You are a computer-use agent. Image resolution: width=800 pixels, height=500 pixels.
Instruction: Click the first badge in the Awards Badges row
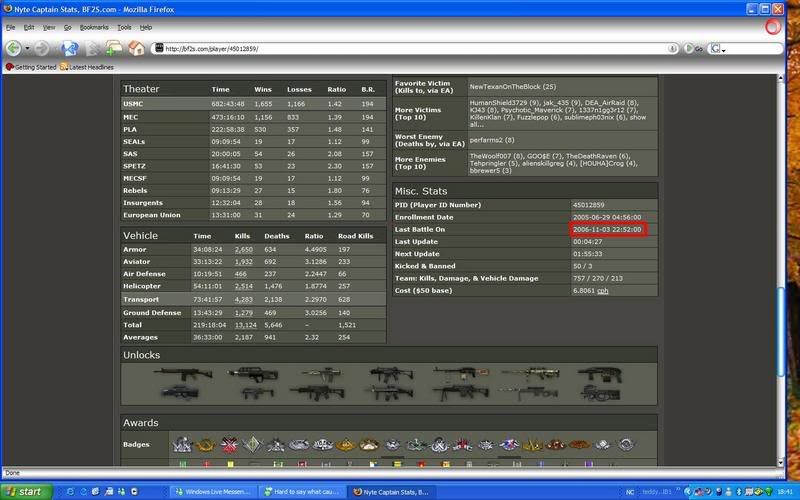click(x=182, y=445)
